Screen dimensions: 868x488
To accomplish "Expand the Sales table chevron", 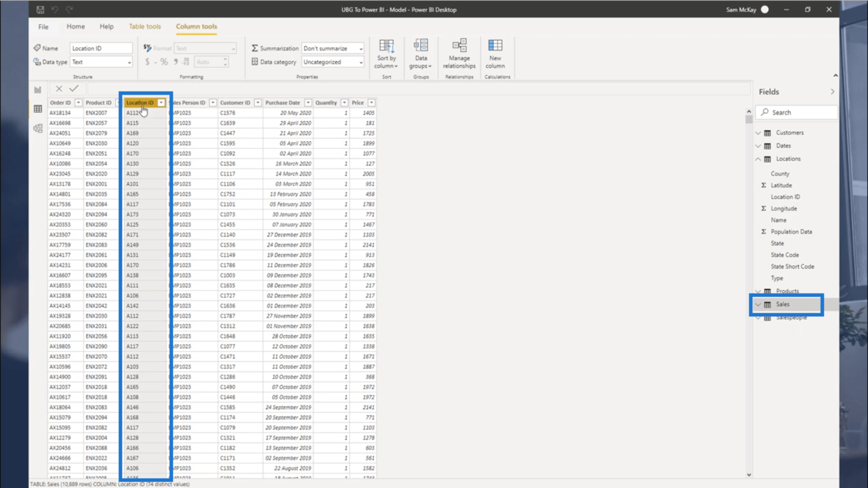I will (x=758, y=305).
